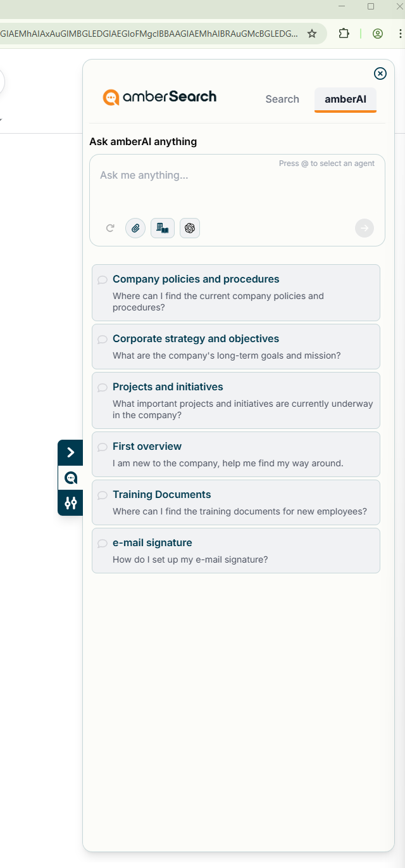The width and height of the screenshot is (405, 868).
Task: Open the browser extensions puzzle icon
Action: (x=344, y=34)
